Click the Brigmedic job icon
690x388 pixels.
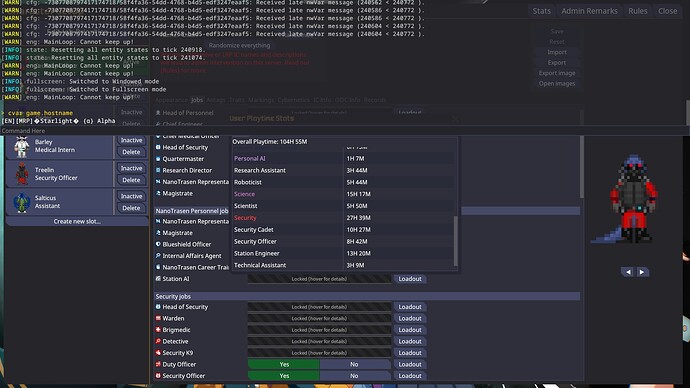[x=158, y=329]
